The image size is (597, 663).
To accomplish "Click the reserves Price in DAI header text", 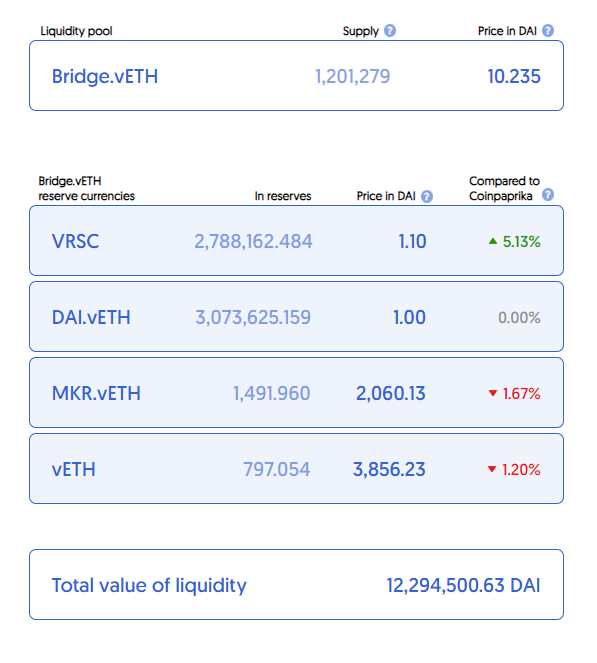I will click(386, 196).
